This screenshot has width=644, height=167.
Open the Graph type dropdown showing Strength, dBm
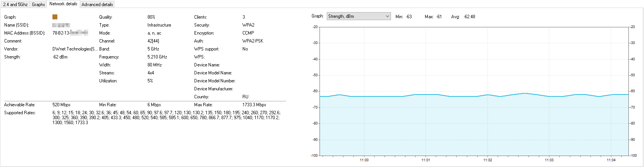point(359,16)
